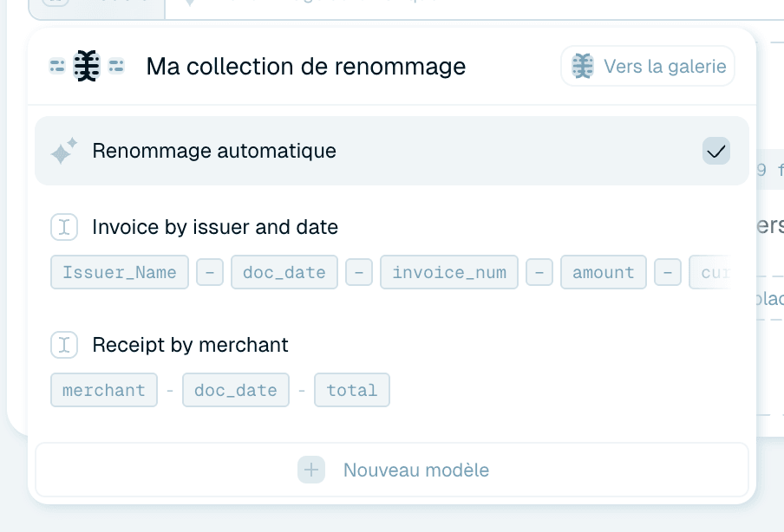Click the bug icon beside the collection title
The image size is (784, 532).
point(87,66)
